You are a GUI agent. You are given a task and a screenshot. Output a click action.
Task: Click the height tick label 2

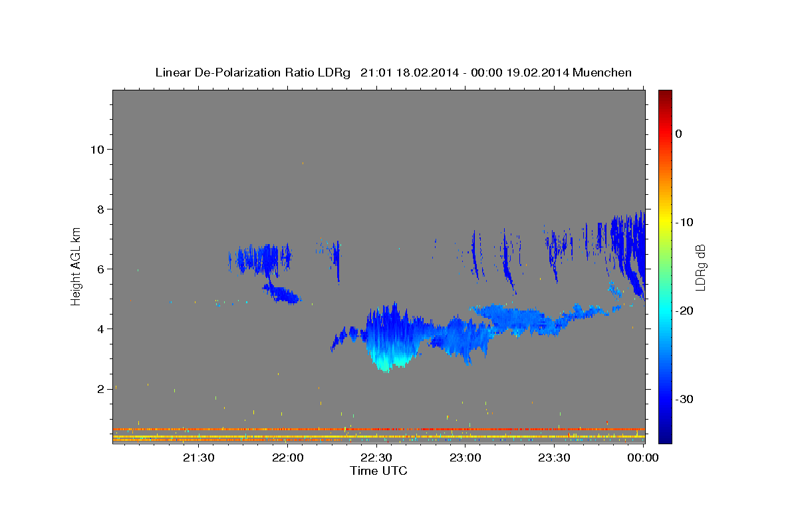pyautogui.click(x=100, y=388)
